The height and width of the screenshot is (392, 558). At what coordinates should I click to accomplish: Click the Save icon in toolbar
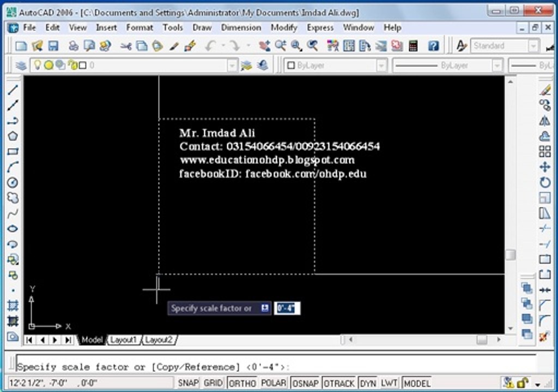53,46
